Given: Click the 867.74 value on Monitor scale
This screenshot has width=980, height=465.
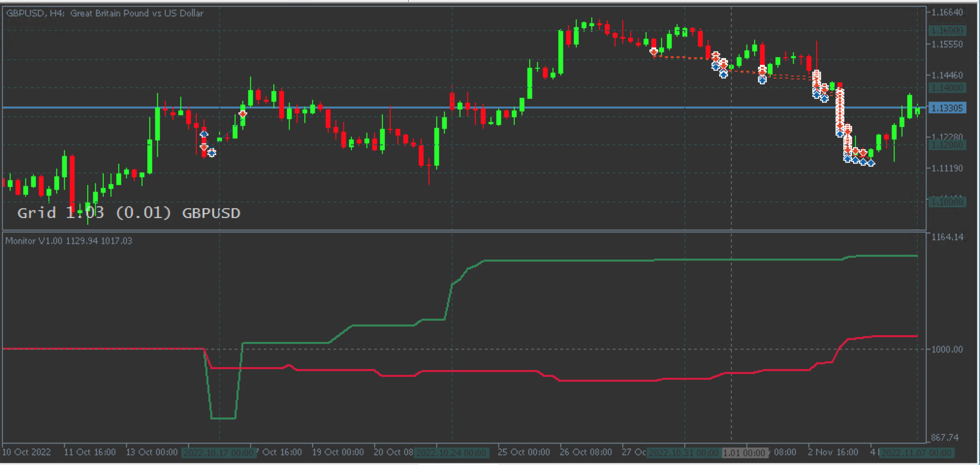Looking at the screenshot, I should coord(945,437).
